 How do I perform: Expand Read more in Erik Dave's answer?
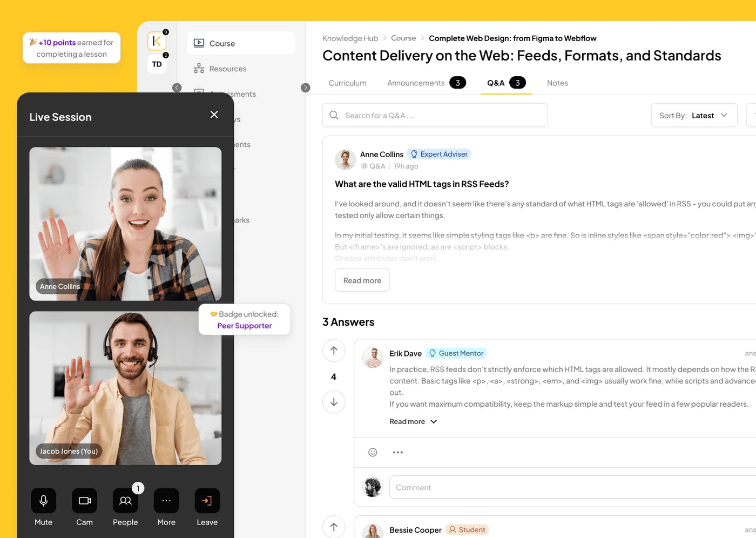413,421
